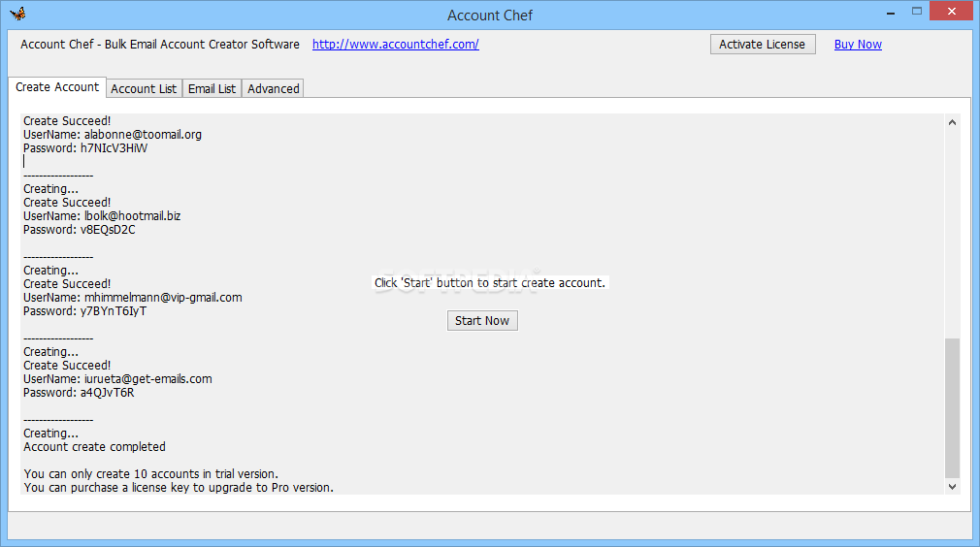The image size is (980, 547).
Task: Minimize the Account Chef window
Action: pos(891,13)
